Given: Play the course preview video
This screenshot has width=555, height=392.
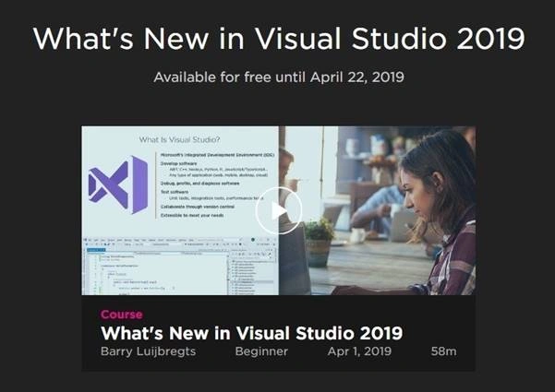Looking at the screenshot, I should click(279, 210).
